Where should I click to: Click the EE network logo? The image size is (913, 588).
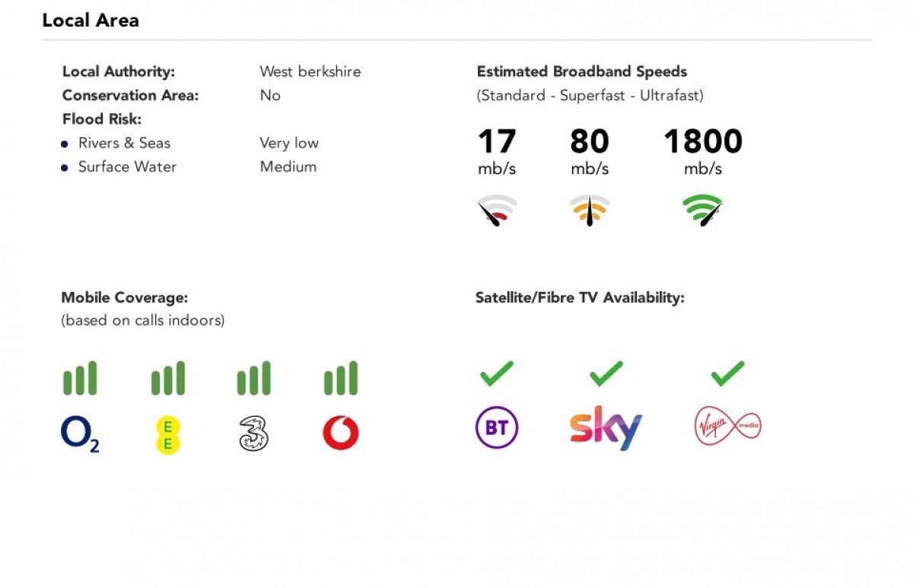pyautogui.click(x=168, y=434)
